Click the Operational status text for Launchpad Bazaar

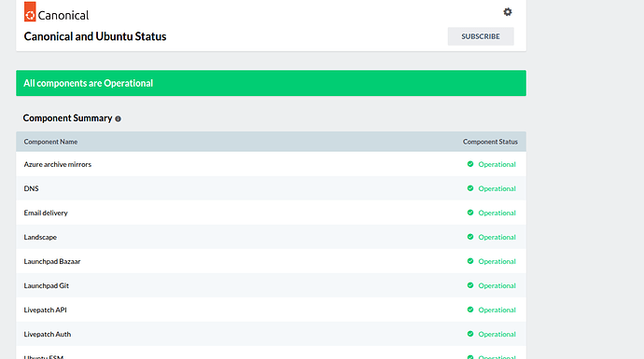coord(497,261)
